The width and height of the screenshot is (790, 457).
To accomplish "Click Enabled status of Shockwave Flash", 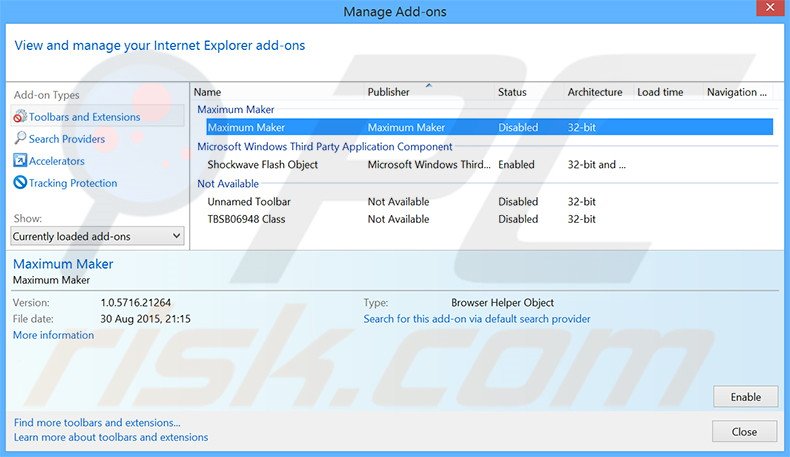I will [x=516, y=165].
